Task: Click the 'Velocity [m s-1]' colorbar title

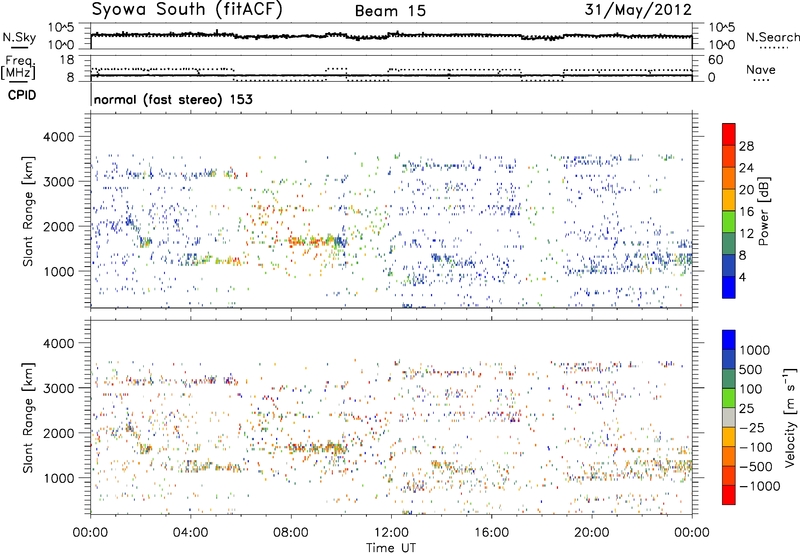Action: click(x=791, y=417)
